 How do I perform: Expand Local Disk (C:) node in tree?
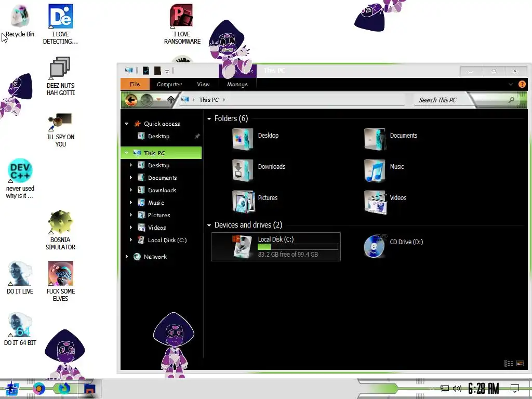pos(131,240)
